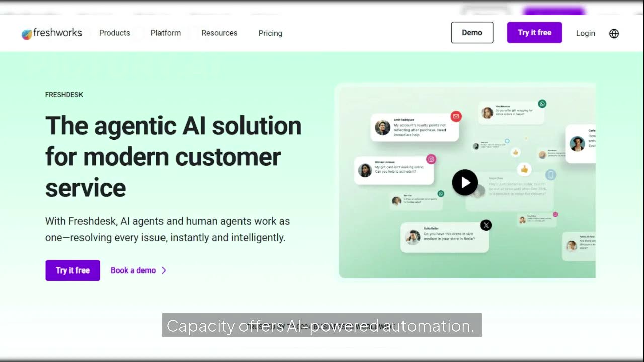
Task: Open the Products menu
Action: 115,33
